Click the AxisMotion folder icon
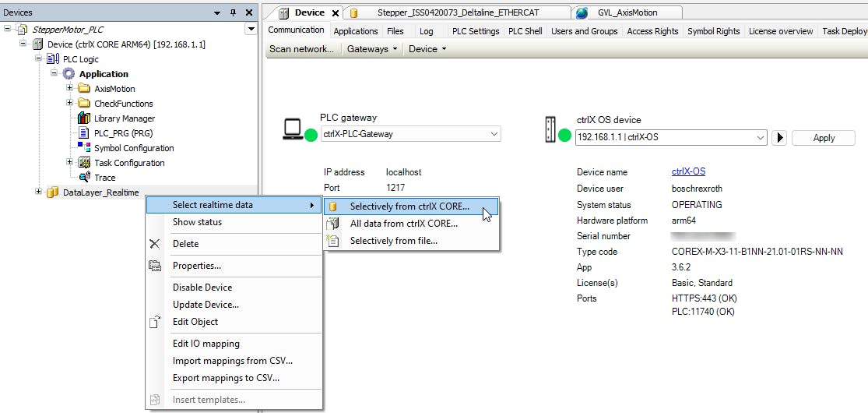The image size is (868, 413). [x=83, y=89]
